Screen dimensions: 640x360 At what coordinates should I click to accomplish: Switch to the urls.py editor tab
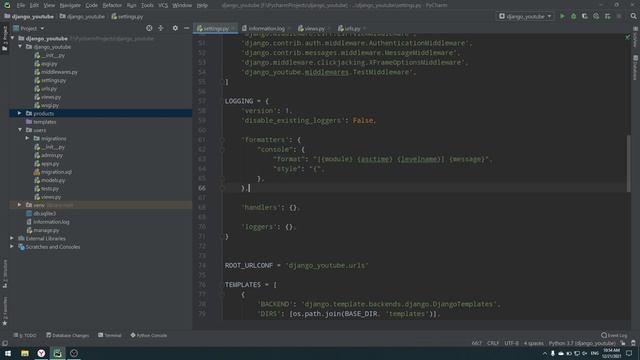tap(352, 29)
